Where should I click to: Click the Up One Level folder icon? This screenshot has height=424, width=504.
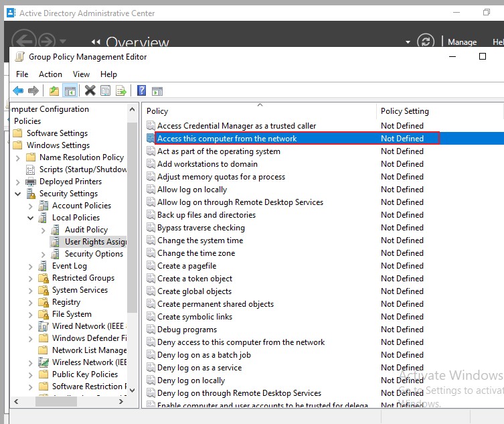[x=54, y=91]
